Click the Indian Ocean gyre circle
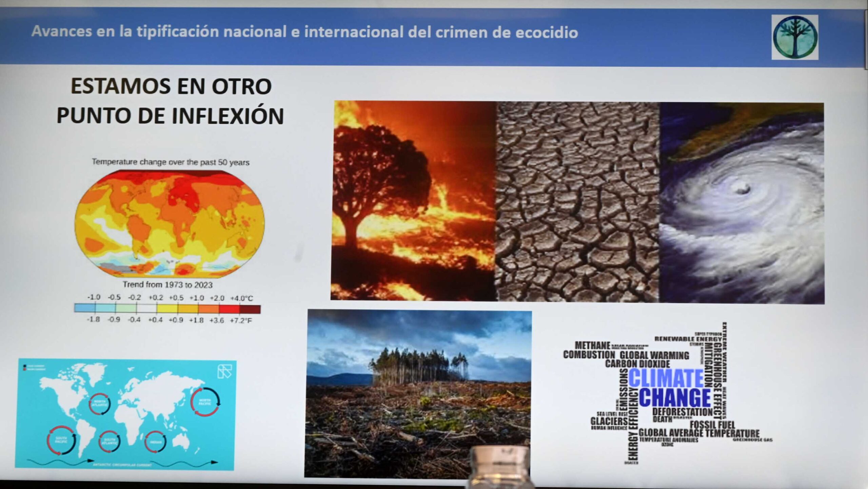This screenshot has width=868, height=489. (155, 441)
